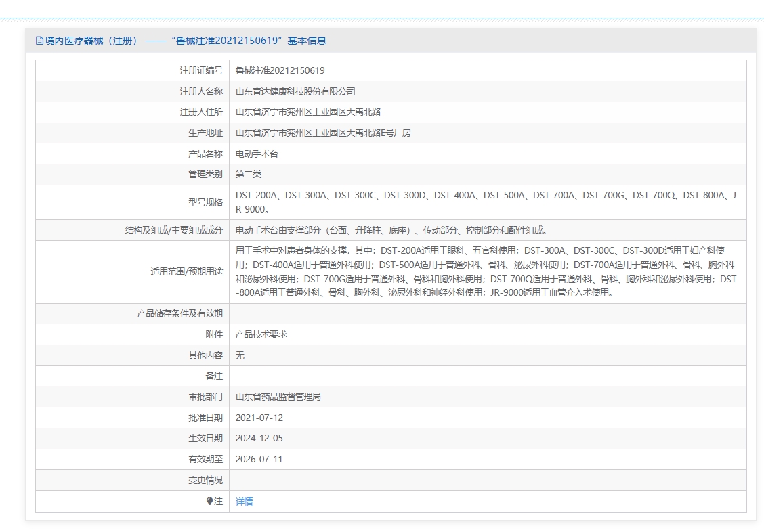Select approval date 2021-07-12

click(259, 418)
